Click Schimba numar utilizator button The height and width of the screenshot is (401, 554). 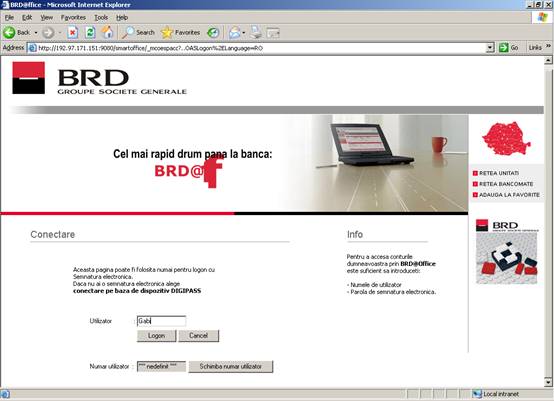[x=231, y=366]
